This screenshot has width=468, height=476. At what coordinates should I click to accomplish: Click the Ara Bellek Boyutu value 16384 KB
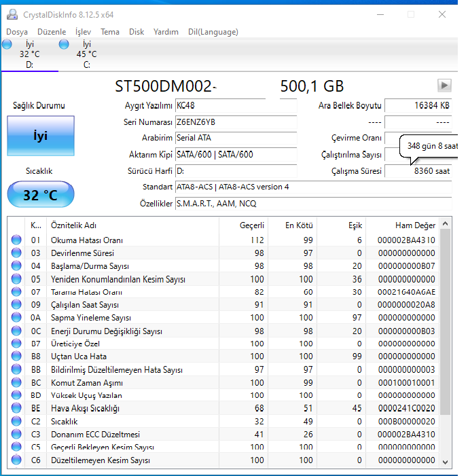418,106
